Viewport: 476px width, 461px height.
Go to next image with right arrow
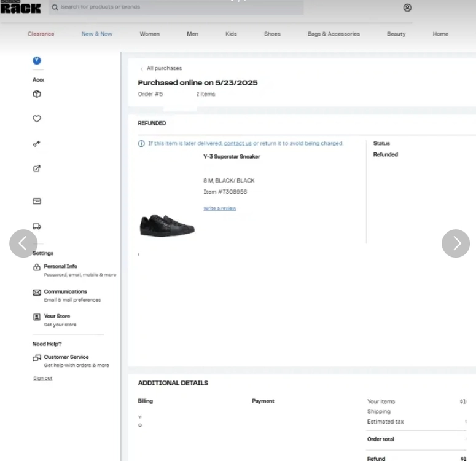click(456, 243)
